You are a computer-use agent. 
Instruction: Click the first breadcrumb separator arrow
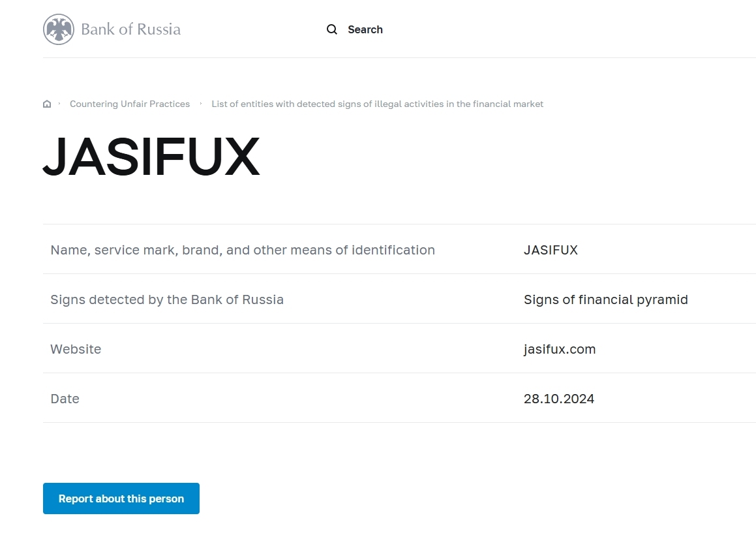click(59, 104)
